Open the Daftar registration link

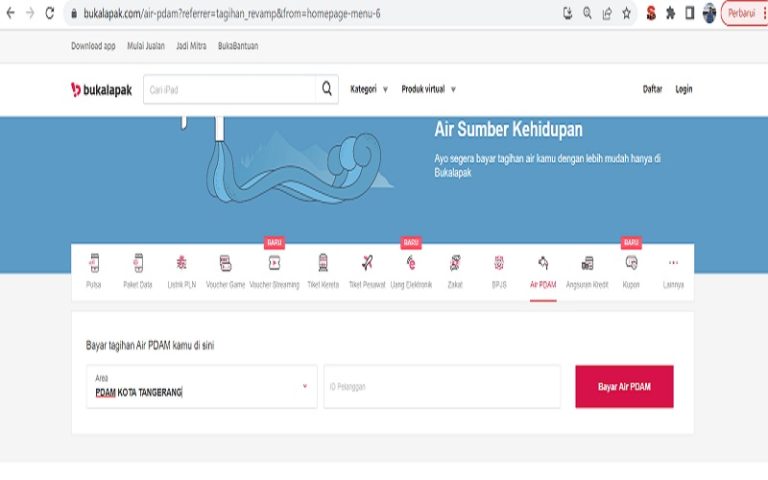652,89
